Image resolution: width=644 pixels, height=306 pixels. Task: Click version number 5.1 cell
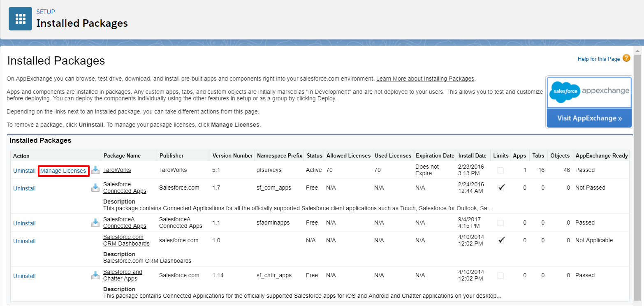pyautogui.click(x=216, y=170)
